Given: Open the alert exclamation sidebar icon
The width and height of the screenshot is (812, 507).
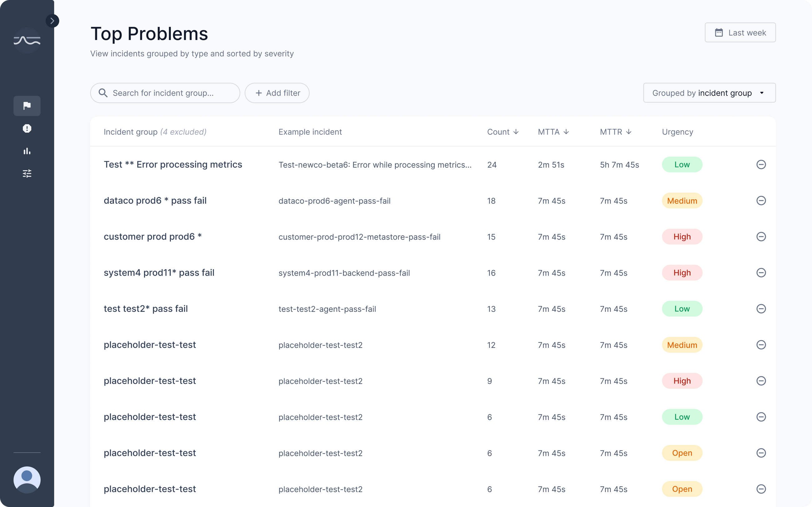Looking at the screenshot, I should [x=27, y=129].
